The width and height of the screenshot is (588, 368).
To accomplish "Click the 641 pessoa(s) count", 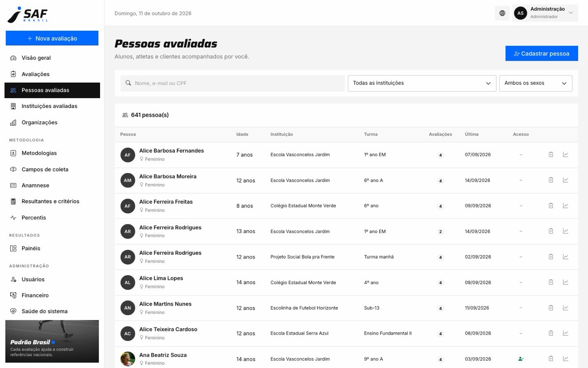I will (x=150, y=115).
